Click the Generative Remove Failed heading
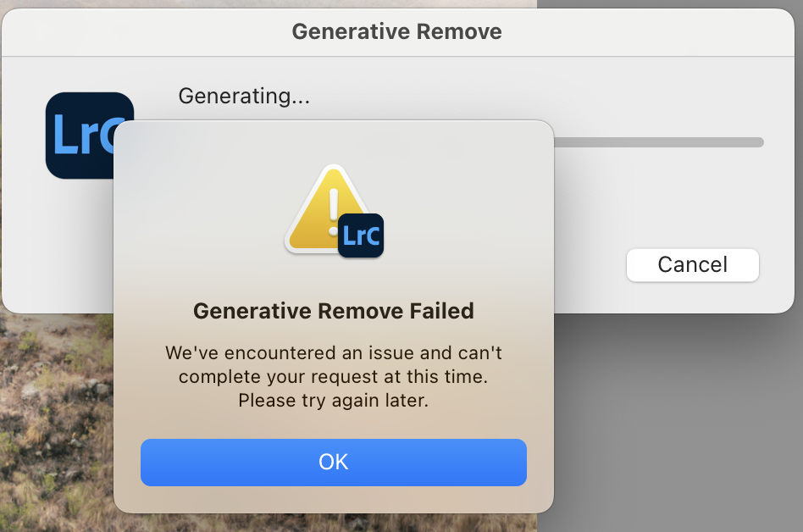 (x=334, y=311)
